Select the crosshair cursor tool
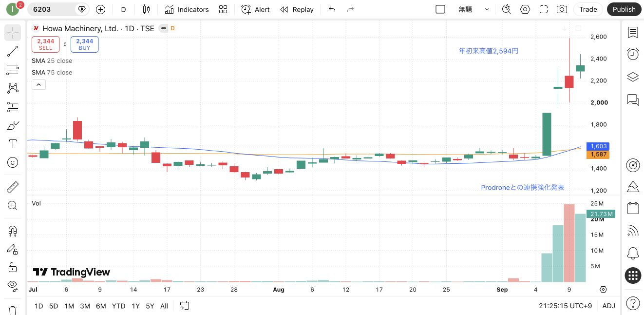 (13, 33)
